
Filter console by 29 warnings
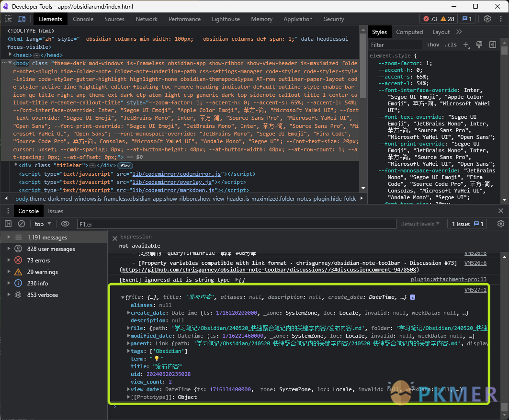coord(54,272)
